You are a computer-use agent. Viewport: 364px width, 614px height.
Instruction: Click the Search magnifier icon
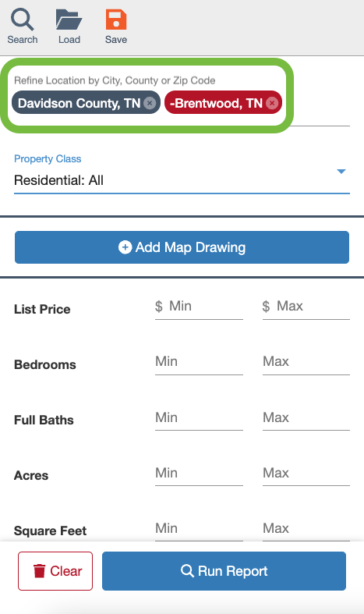[22, 20]
